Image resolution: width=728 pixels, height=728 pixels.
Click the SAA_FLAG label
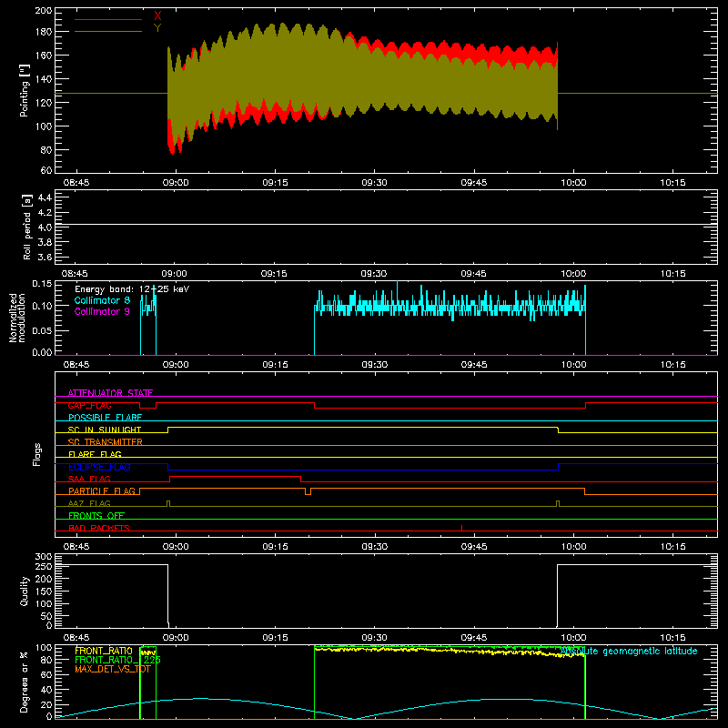pyautogui.click(x=89, y=479)
